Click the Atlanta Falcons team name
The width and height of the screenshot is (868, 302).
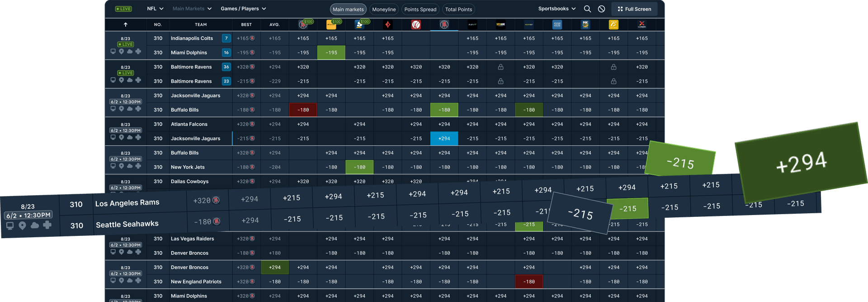[189, 124]
